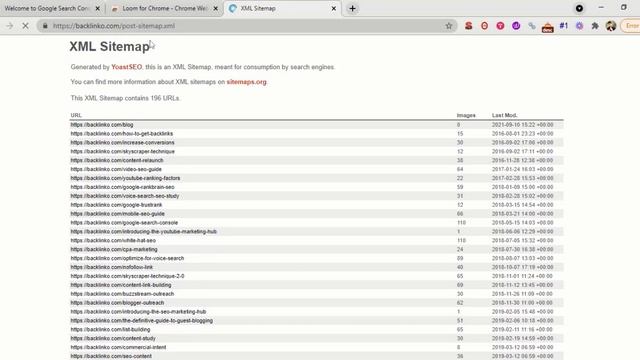Click the purple round extension icon
The width and height of the screenshot is (640, 360).
pos(516,26)
